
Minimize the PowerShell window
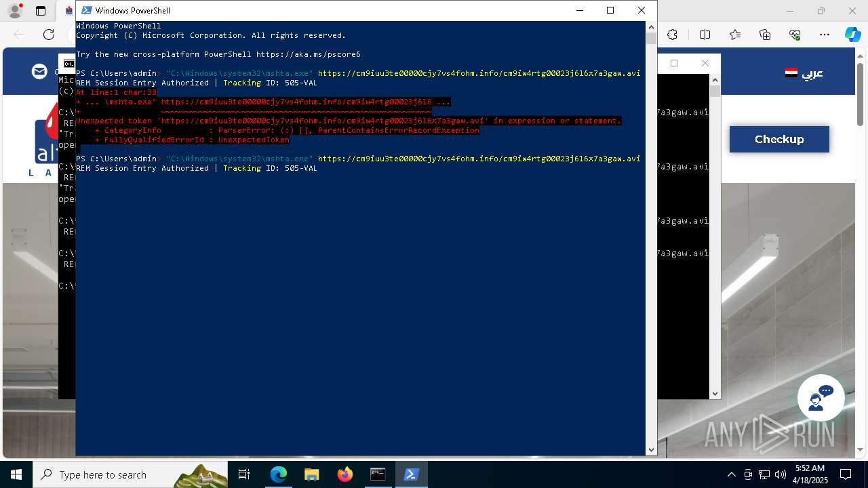[x=579, y=10]
